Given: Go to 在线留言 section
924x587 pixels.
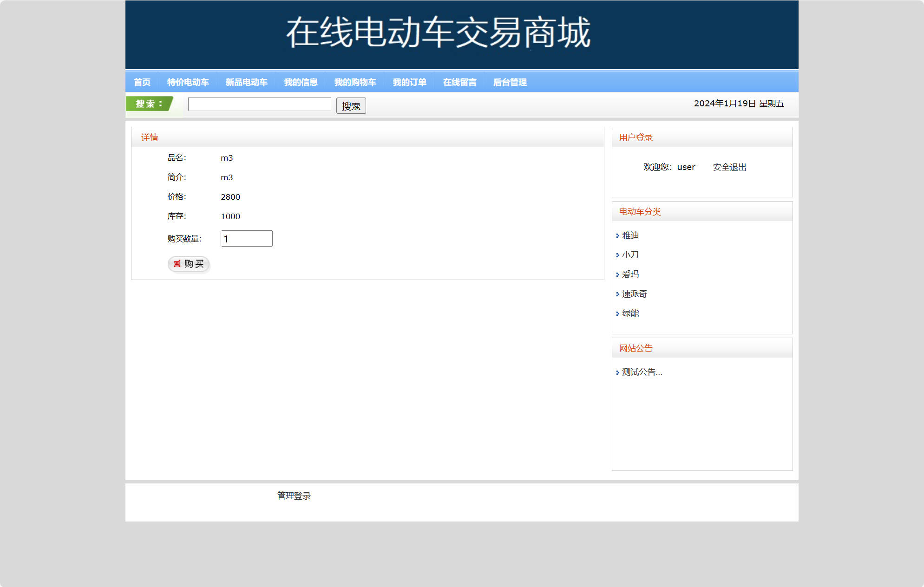Looking at the screenshot, I should click(460, 82).
